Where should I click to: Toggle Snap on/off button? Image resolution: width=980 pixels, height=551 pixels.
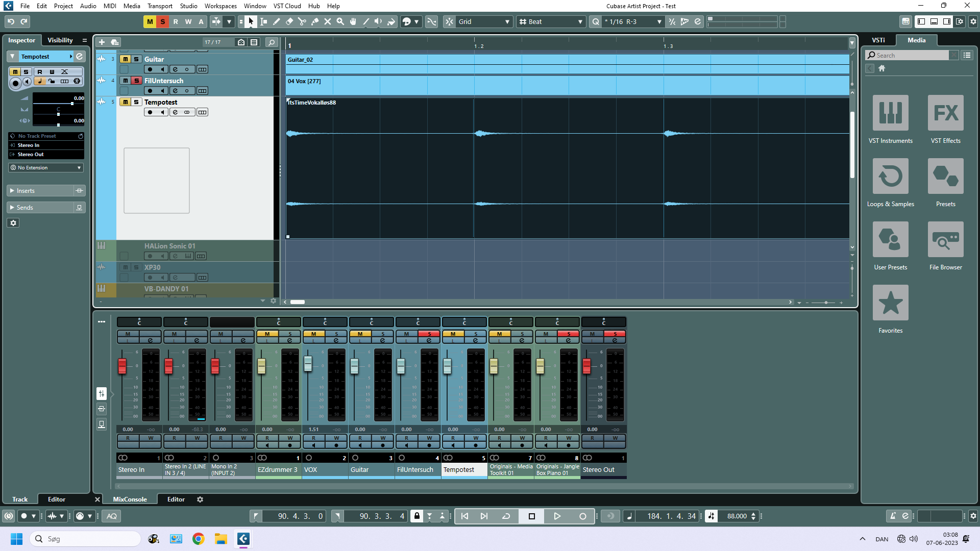pos(449,21)
